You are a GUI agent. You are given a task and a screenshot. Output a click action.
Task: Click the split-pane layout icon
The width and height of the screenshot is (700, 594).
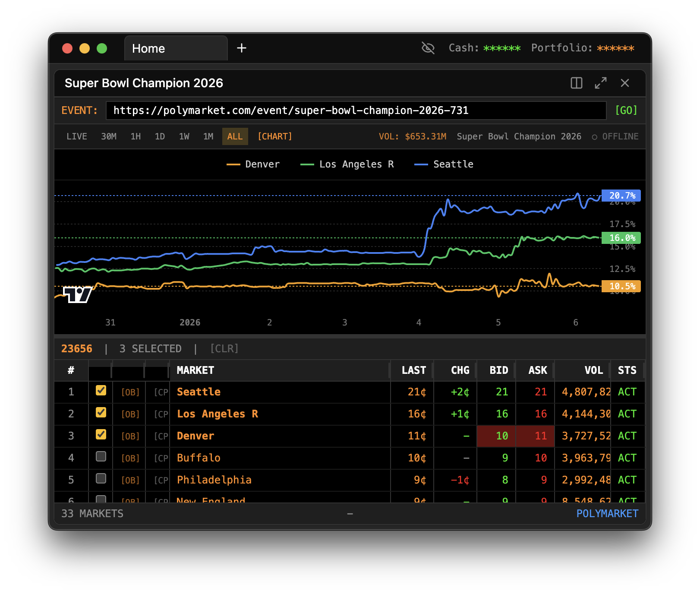576,83
